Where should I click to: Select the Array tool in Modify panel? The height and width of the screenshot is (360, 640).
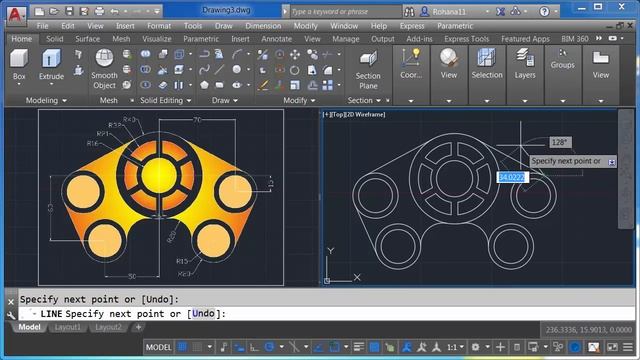click(x=327, y=85)
